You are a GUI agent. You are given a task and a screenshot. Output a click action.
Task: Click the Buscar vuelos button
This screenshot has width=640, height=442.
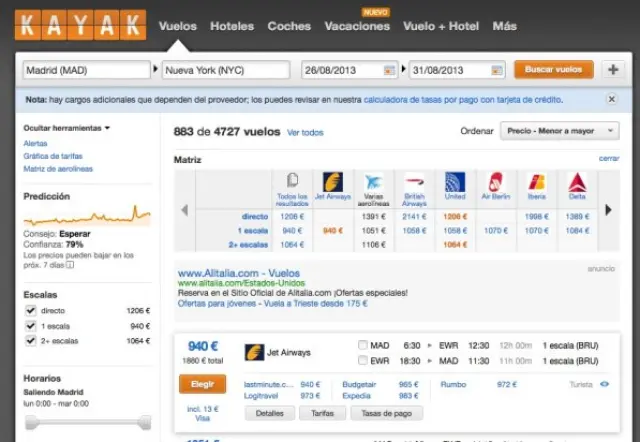553,69
